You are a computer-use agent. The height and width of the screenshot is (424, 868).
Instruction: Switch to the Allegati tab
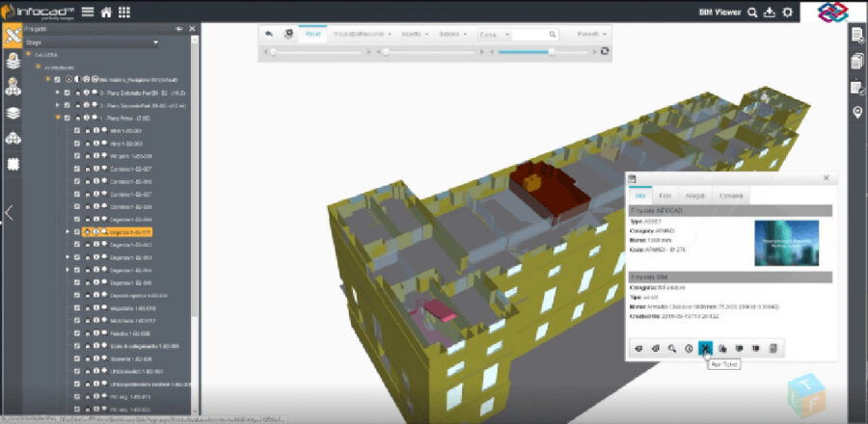[695, 196]
